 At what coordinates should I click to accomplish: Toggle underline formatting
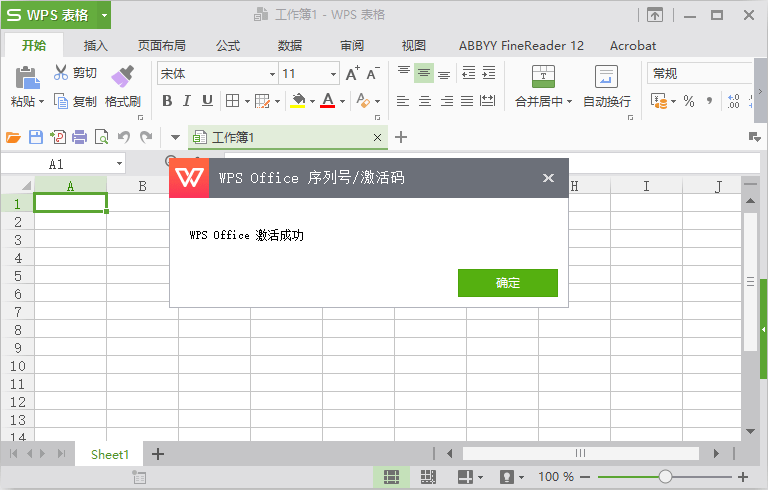coord(207,101)
